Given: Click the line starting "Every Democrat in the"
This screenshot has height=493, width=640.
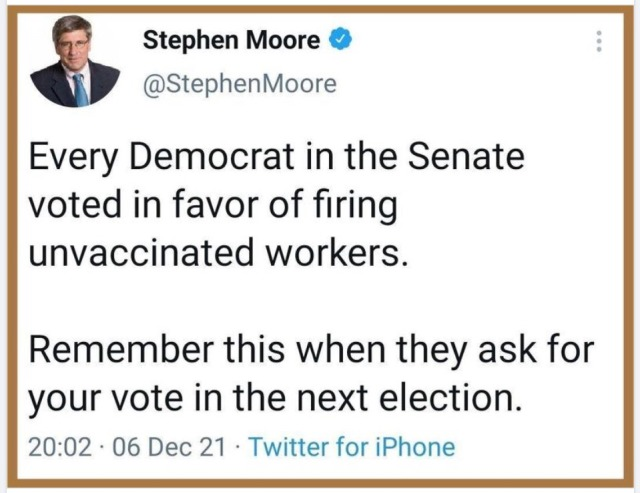Looking at the screenshot, I should click(269, 157).
